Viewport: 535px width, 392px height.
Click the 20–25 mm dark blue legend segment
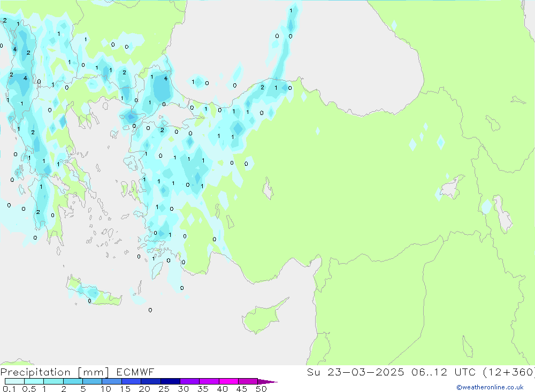point(151,381)
